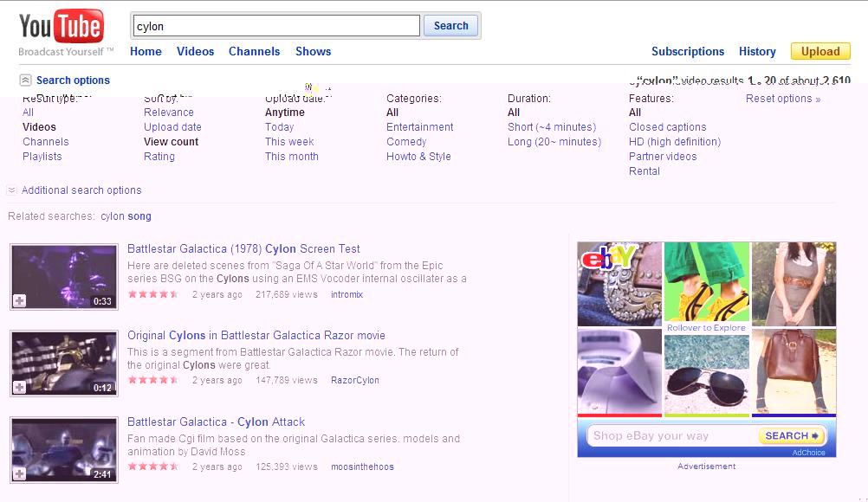The image size is (868, 502).
Task: Click the yellow sandals image in ad
Action: 706,281
